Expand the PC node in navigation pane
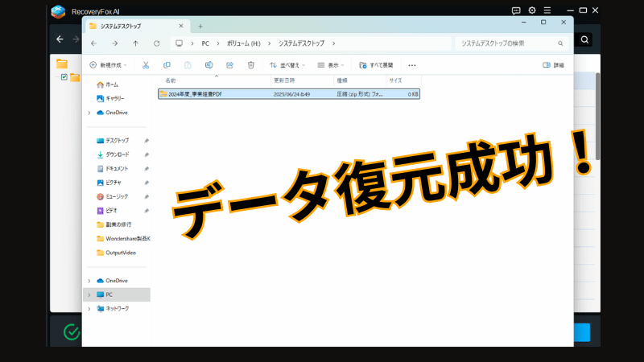This screenshot has width=644, height=362. pyautogui.click(x=89, y=294)
